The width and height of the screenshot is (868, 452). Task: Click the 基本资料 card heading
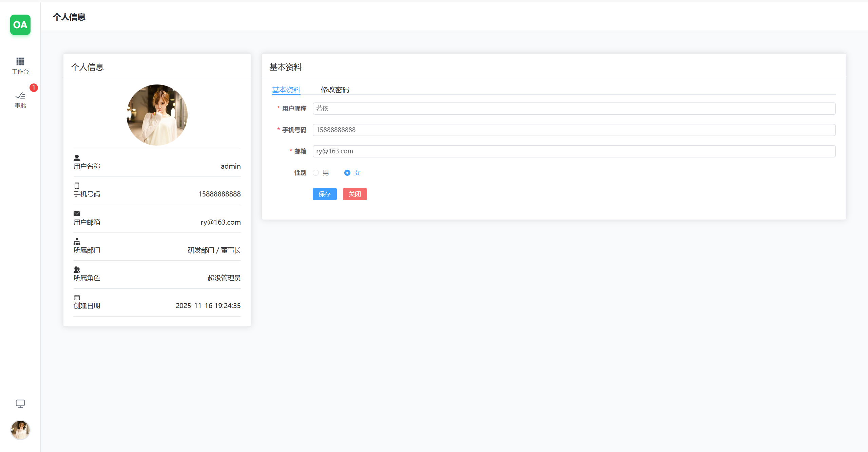(286, 67)
